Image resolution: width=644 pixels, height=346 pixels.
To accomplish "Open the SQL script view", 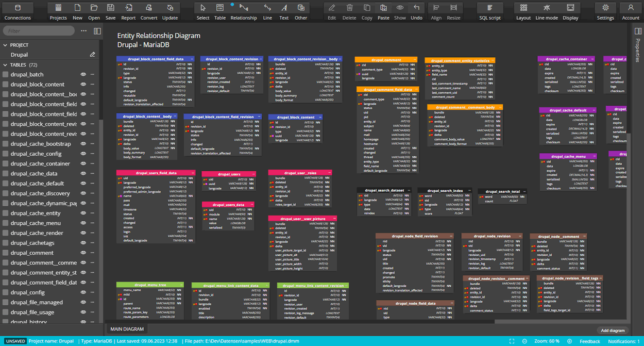I will pyautogui.click(x=490, y=12).
